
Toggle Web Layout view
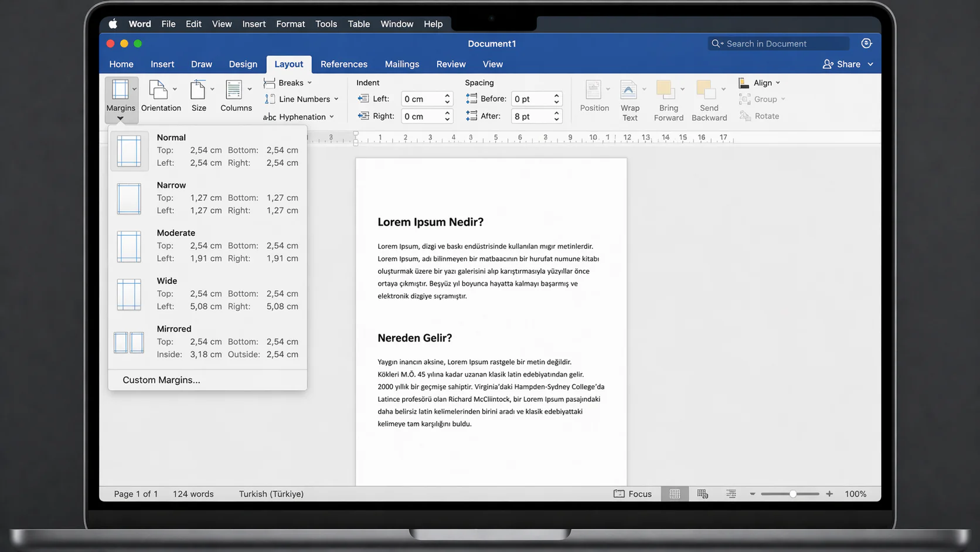coord(703,493)
